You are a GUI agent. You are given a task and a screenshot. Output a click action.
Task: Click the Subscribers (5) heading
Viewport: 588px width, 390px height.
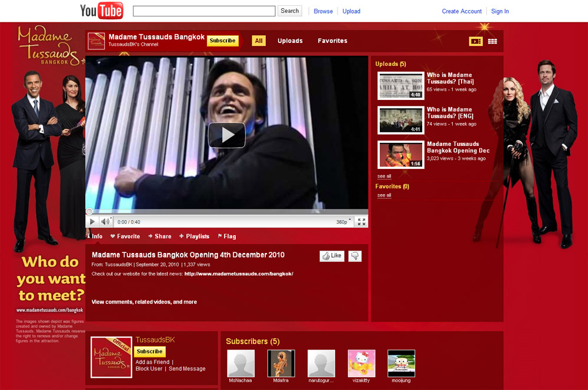[x=253, y=341]
